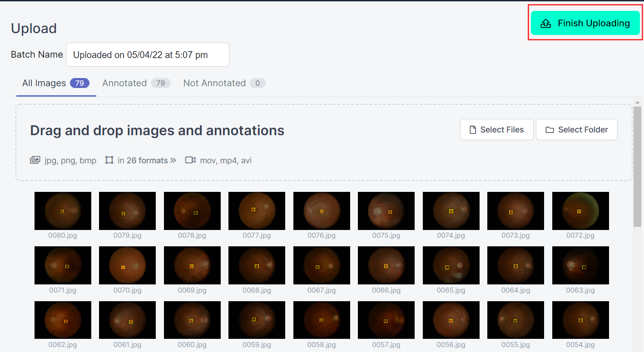View the fundus image 0059.jpg
The image size is (644, 352).
click(257, 320)
